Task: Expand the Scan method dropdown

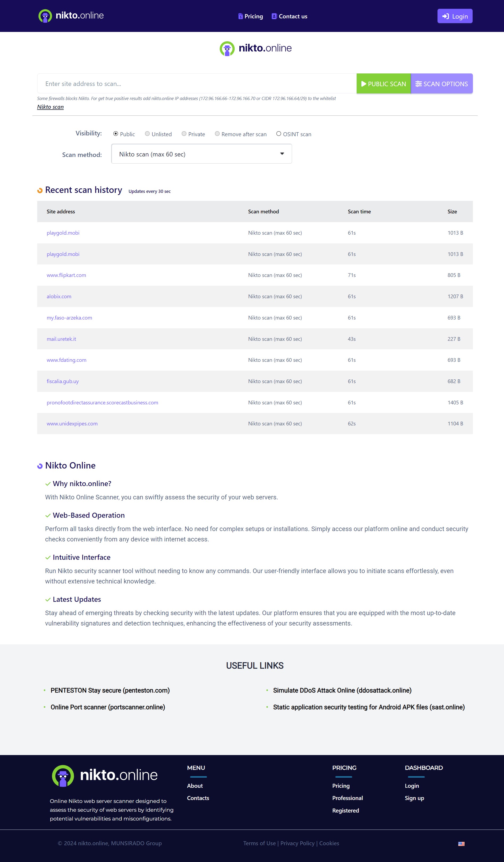Action: tap(201, 154)
